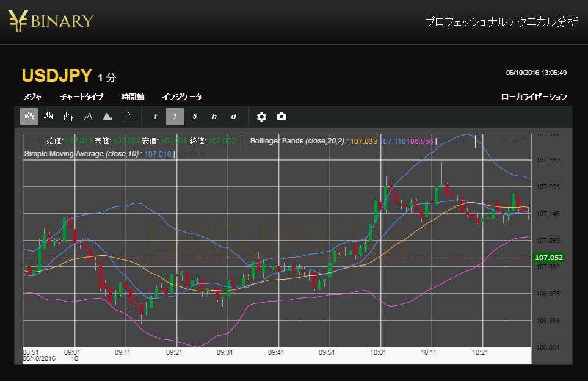Screen dimensions: 588x381
Task: Click the magenta Bollinger value 106.956
Action: [419, 142]
